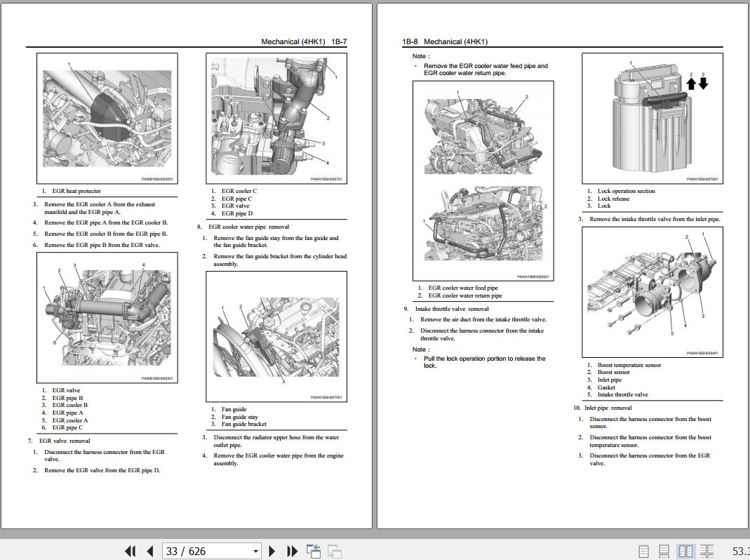Viewport: 750px width, 560px height.
Task: Switch to two-page continuous scrolling view
Action: [707, 552]
